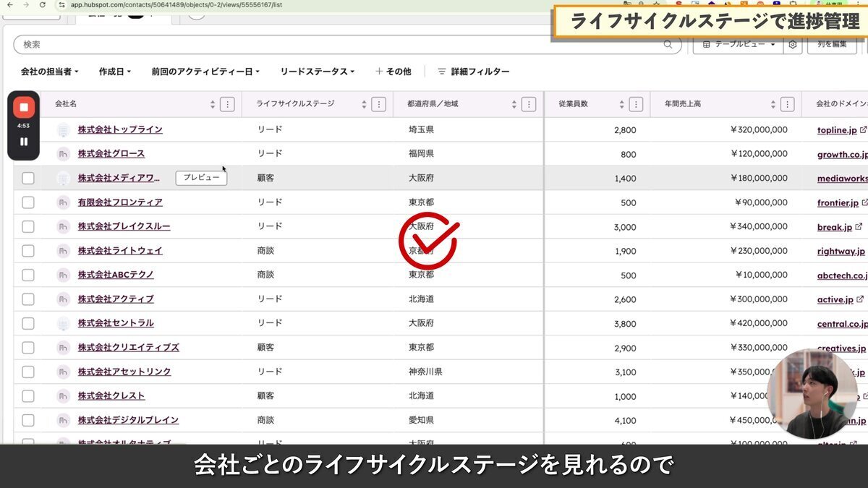
Task: Open column options menu on ライフサイクルステージ header
Action: pos(379,103)
